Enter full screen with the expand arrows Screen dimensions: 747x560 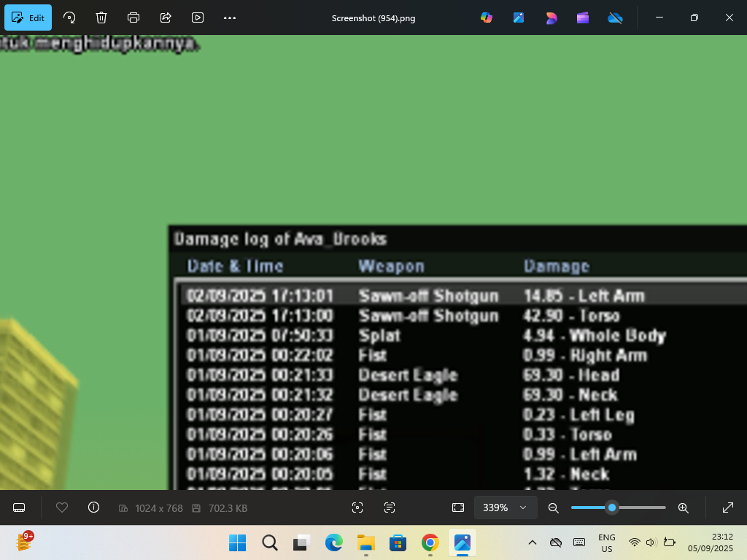pyautogui.click(x=728, y=507)
